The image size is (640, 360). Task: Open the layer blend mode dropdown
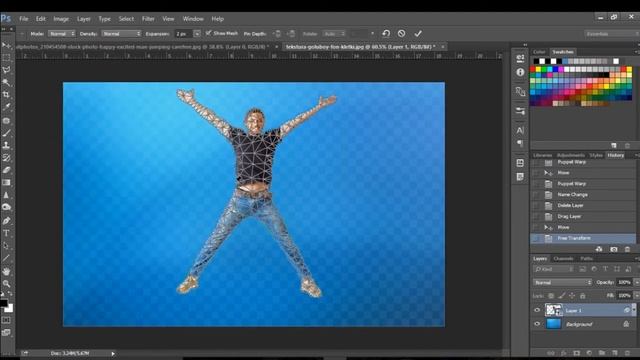click(562, 282)
